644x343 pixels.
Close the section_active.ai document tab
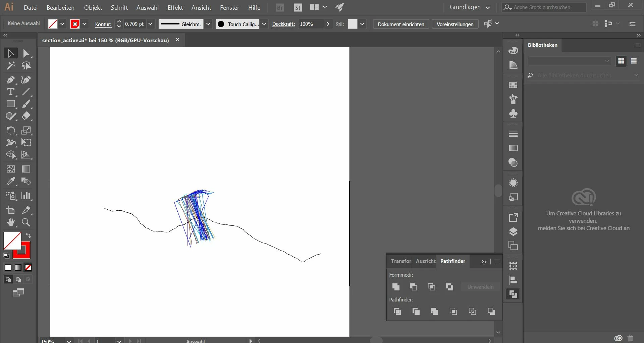pyautogui.click(x=178, y=40)
